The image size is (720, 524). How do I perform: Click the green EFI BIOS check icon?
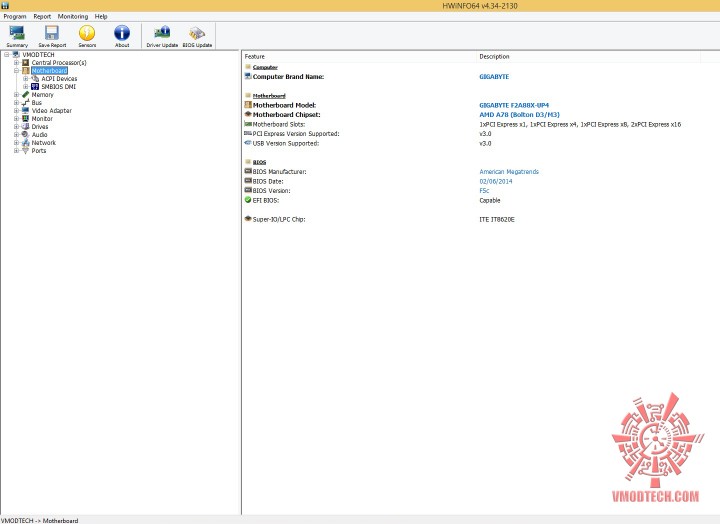point(248,200)
